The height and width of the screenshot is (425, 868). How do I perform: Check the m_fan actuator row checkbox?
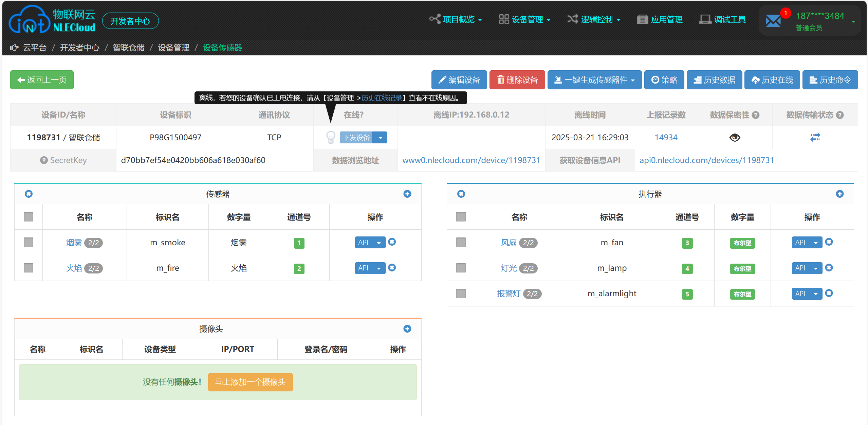point(460,242)
